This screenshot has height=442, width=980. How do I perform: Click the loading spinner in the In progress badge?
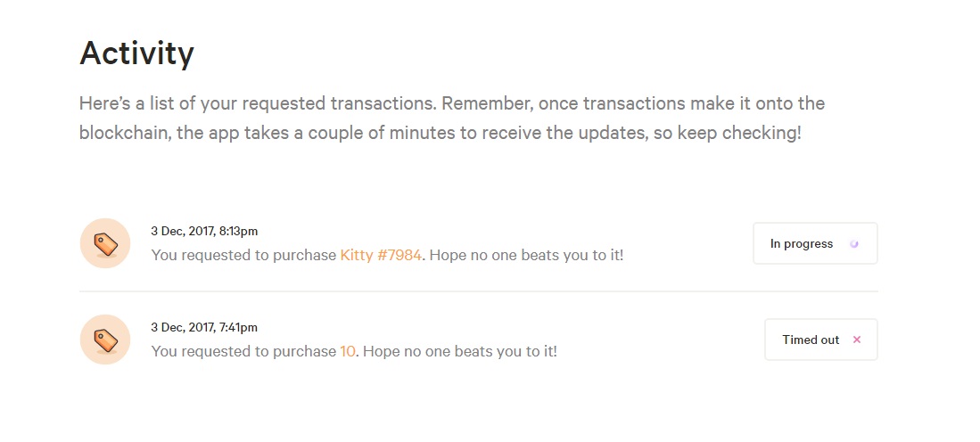click(853, 244)
